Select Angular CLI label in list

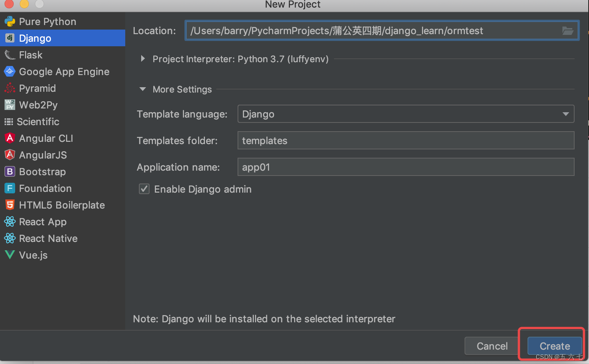click(x=46, y=138)
